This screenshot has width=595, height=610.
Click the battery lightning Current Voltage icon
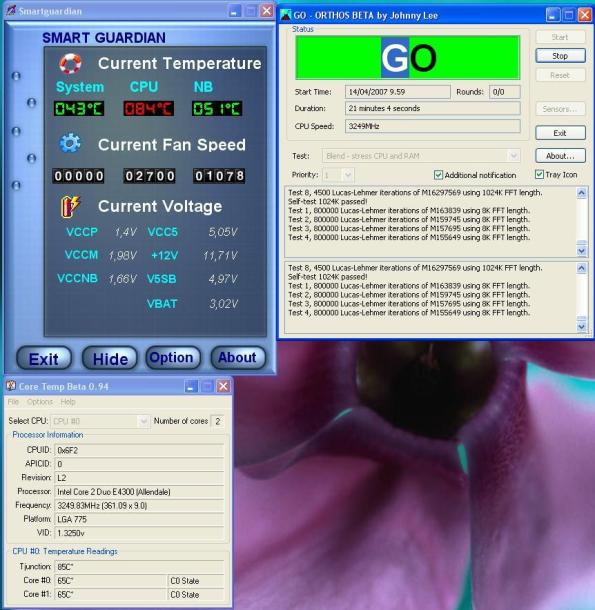click(70, 206)
